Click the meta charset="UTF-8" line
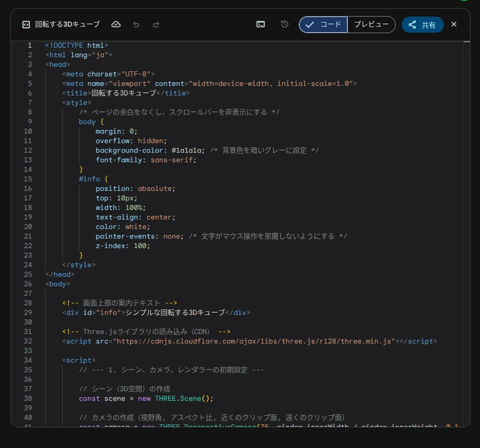The image size is (480, 448). coord(108,74)
